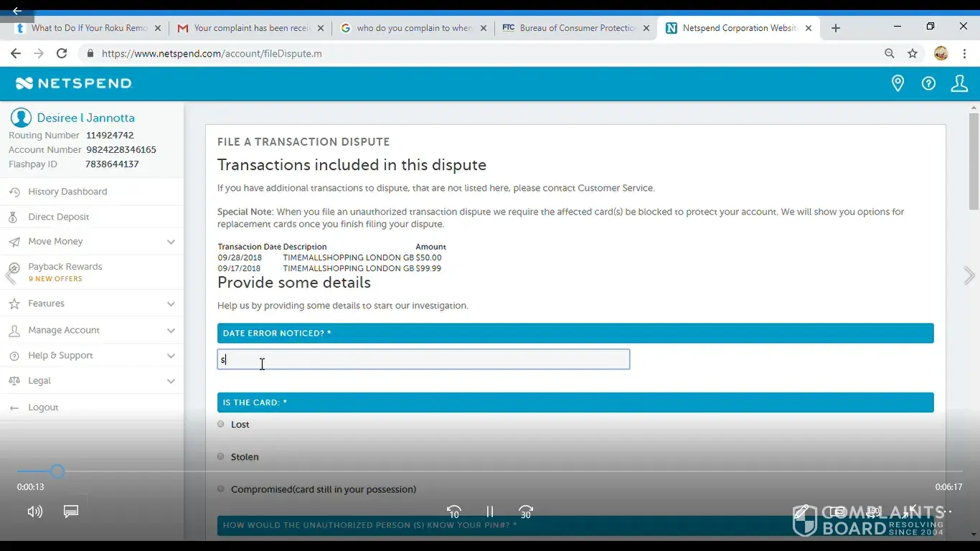
Task: Select the Lost radio option
Action: [x=220, y=424]
